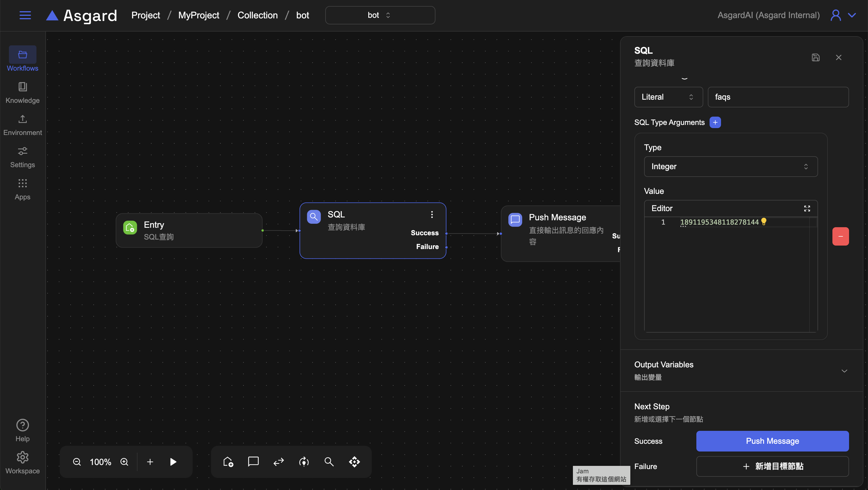
Task: Open the Integer type dropdown
Action: pyautogui.click(x=731, y=167)
